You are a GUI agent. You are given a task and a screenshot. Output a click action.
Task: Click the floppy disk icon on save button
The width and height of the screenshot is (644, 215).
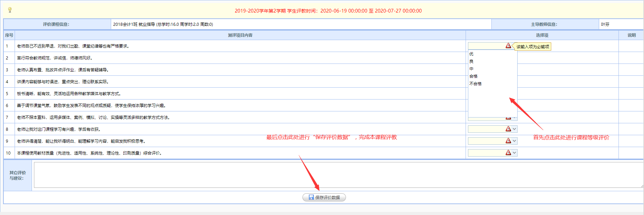311,197
